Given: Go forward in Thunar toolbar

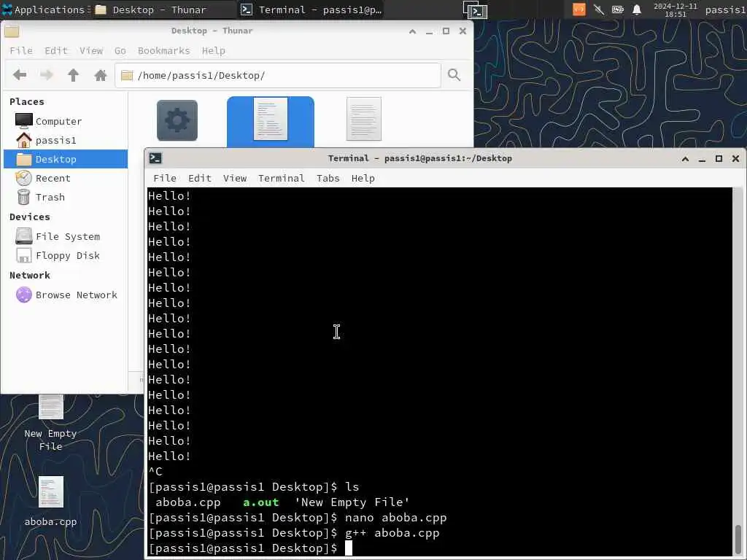Looking at the screenshot, I should [46, 75].
